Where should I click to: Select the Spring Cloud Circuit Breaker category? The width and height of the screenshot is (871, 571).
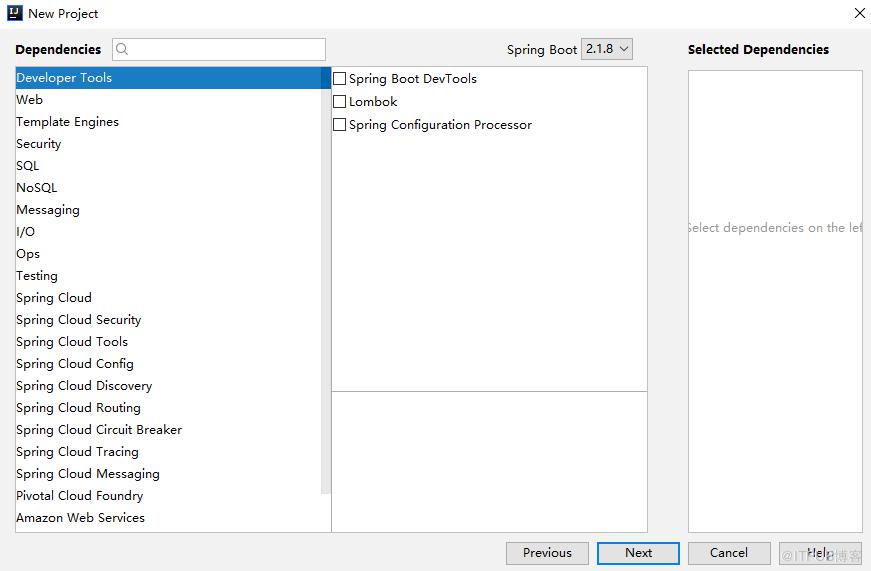click(168, 430)
